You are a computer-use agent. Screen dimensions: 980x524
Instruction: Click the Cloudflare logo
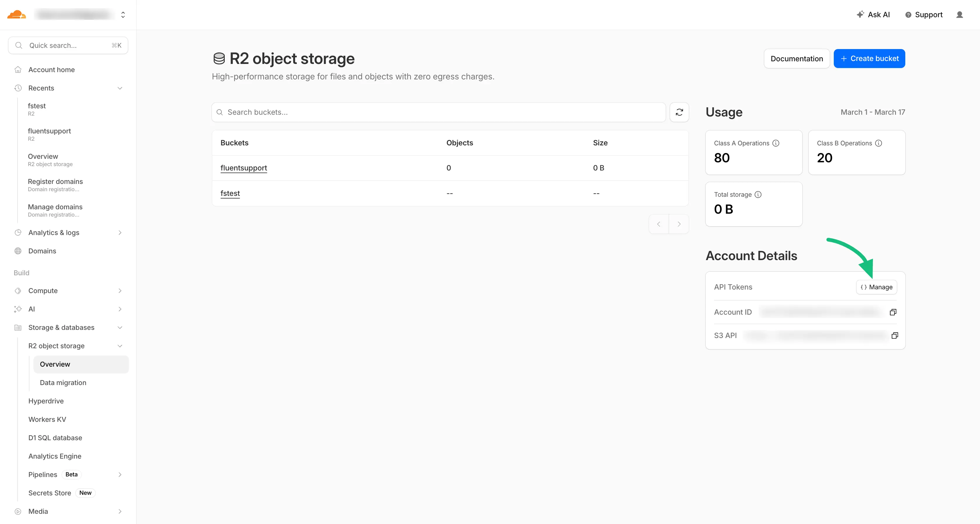(16, 15)
